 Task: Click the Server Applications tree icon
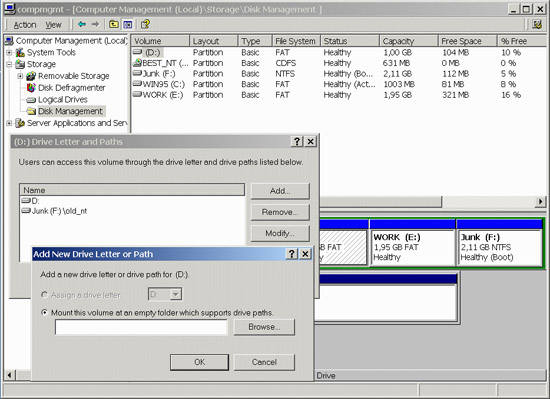click(x=20, y=123)
